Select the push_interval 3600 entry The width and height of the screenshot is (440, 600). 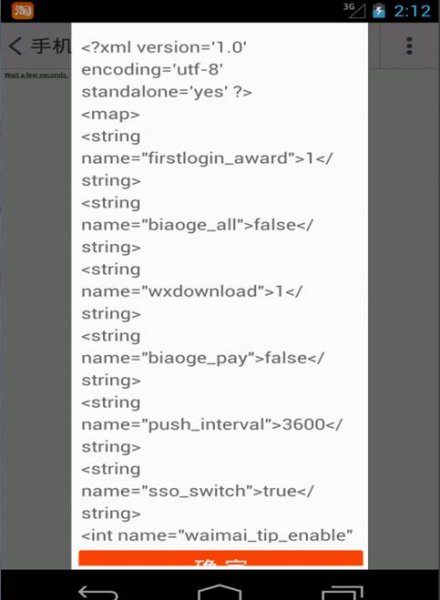[x=212, y=425]
